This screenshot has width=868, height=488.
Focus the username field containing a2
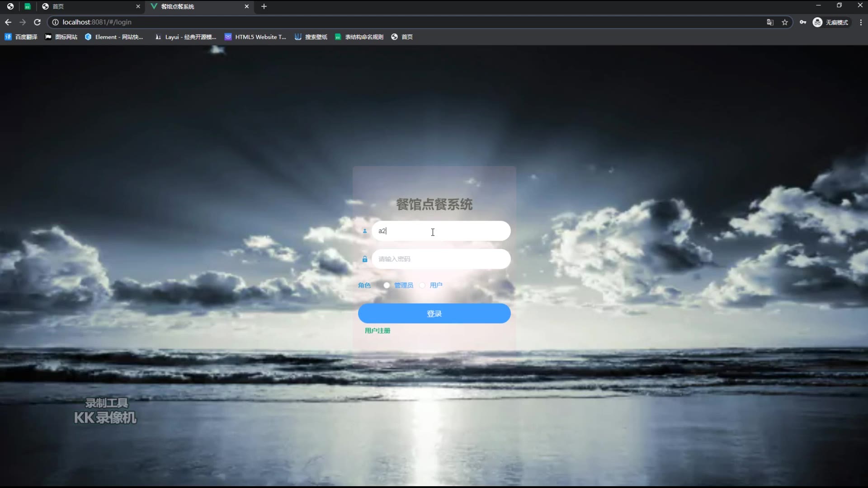tap(441, 231)
